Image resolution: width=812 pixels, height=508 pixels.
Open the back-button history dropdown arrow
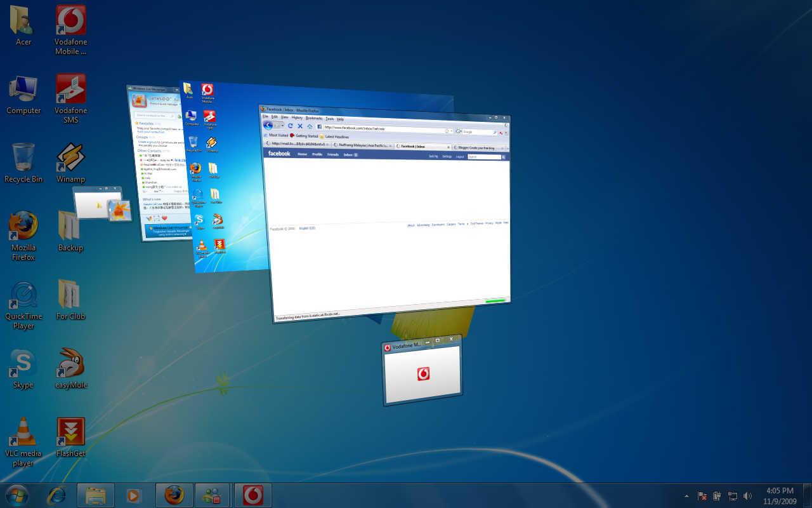click(x=281, y=126)
